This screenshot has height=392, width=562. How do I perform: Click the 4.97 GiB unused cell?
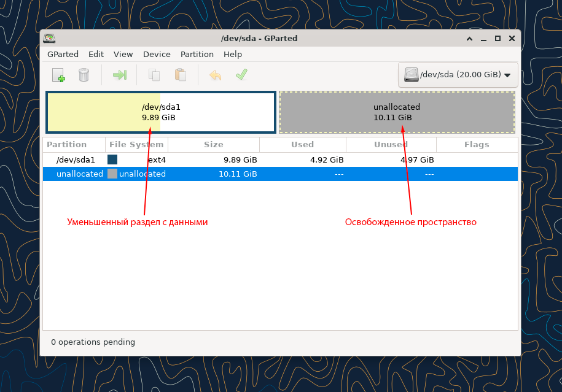(x=417, y=159)
